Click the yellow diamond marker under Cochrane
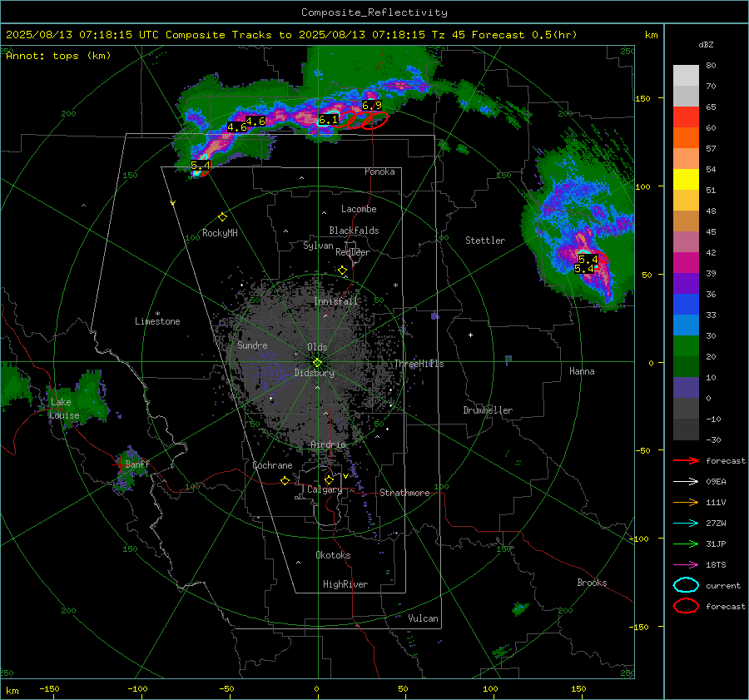Screen dimensions: 749x700 [285, 480]
